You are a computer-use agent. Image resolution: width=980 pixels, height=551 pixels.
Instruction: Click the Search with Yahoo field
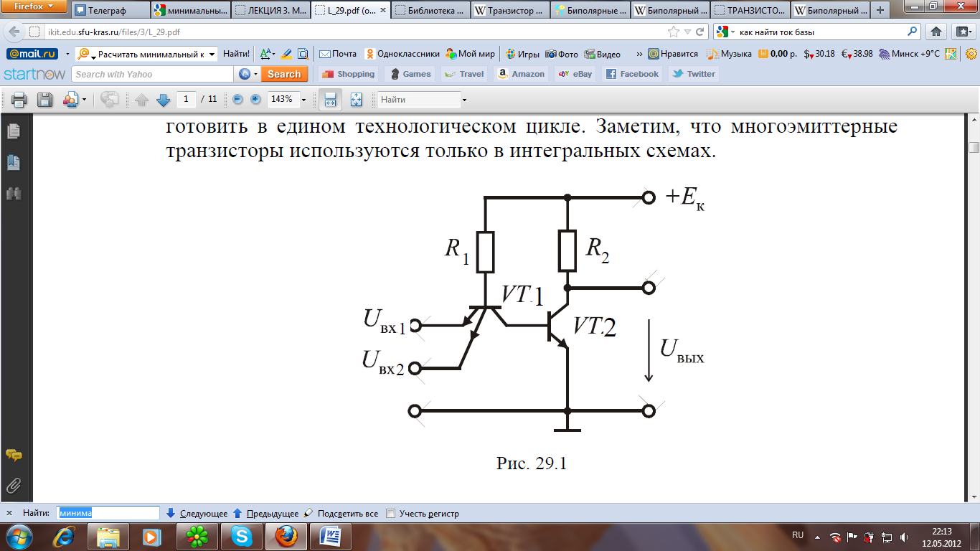click(153, 74)
